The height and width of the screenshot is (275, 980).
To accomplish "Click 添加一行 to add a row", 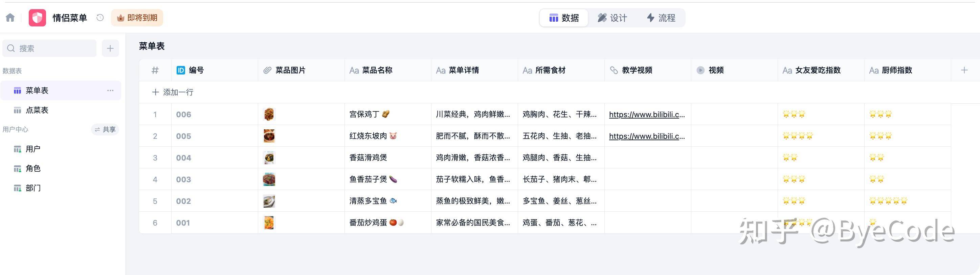I will click(x=173, y=92).
